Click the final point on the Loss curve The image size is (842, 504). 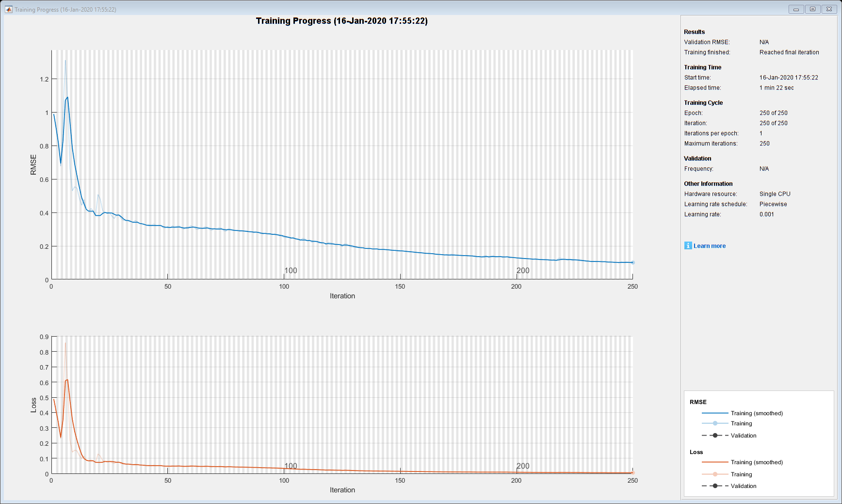[633, 472]
